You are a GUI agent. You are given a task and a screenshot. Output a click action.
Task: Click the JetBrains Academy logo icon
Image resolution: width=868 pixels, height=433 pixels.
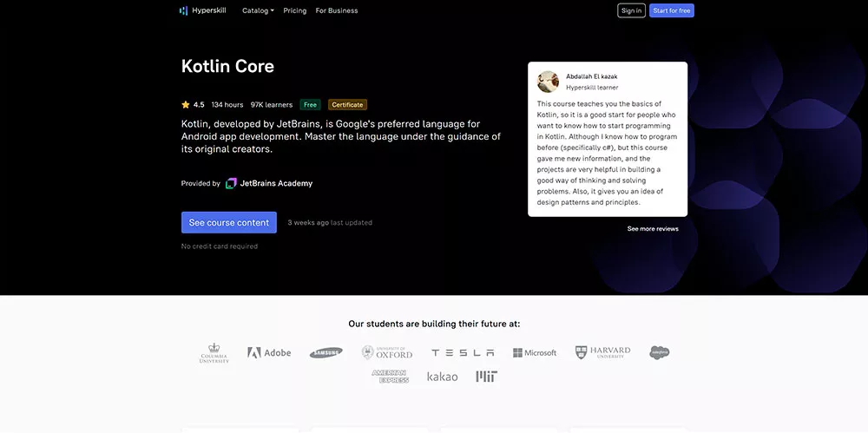coord(232,183)
